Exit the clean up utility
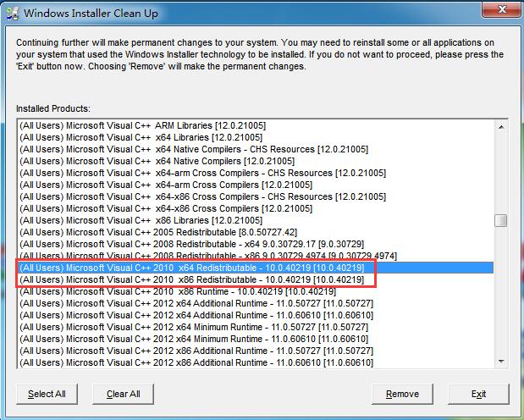 478,394
